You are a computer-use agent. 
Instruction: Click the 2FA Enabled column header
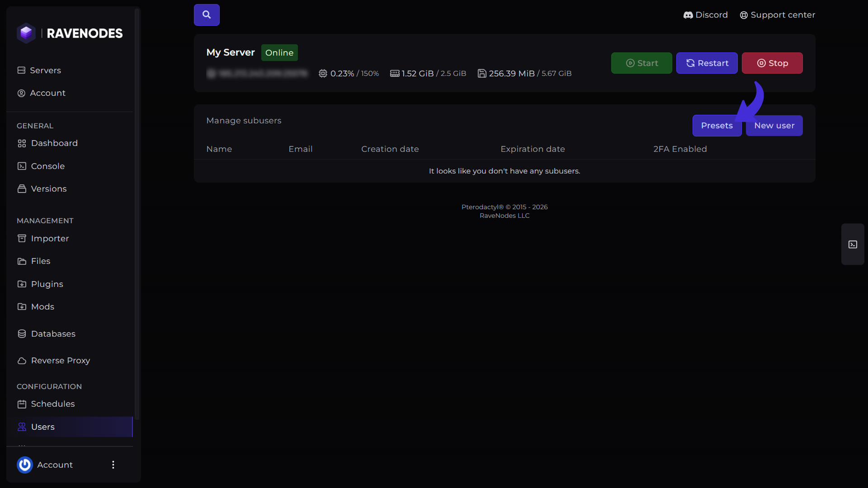[680, 149]
